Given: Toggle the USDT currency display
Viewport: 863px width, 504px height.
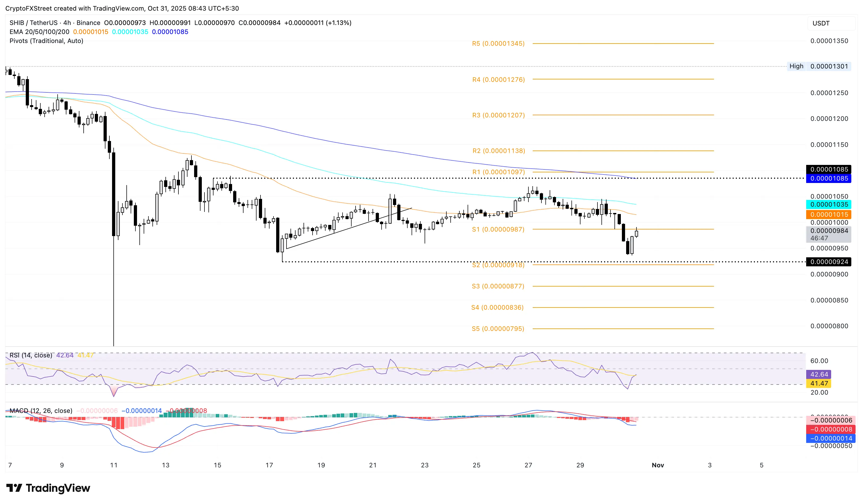Looking at the screenshot, I should click(821, 23).
